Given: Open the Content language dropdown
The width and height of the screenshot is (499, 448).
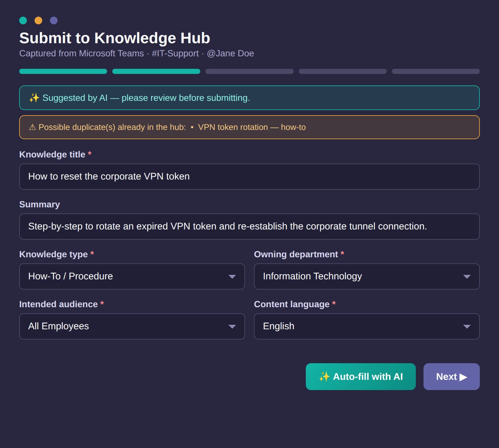Looking at the screenshot, I should click(x=367, y=326).
